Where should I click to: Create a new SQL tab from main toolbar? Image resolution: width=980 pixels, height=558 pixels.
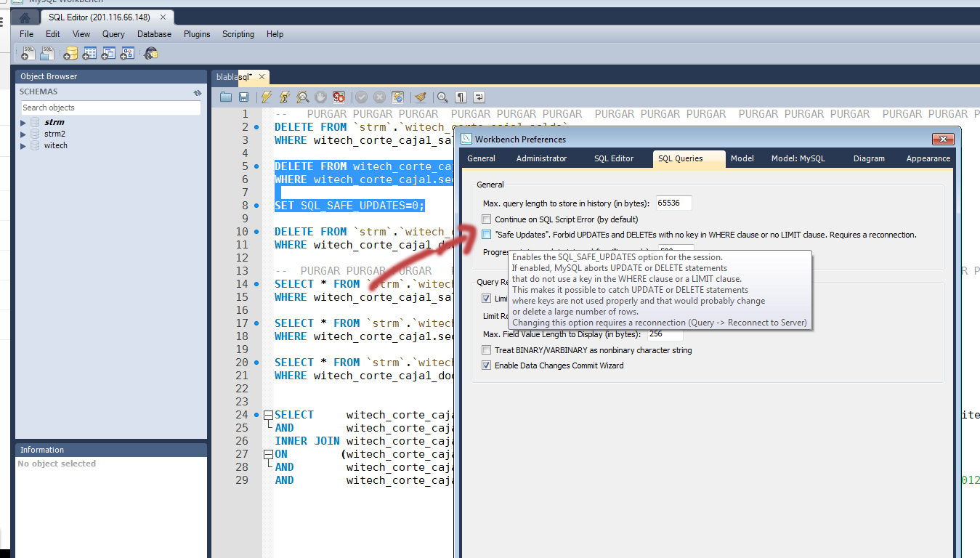(27, 53)
